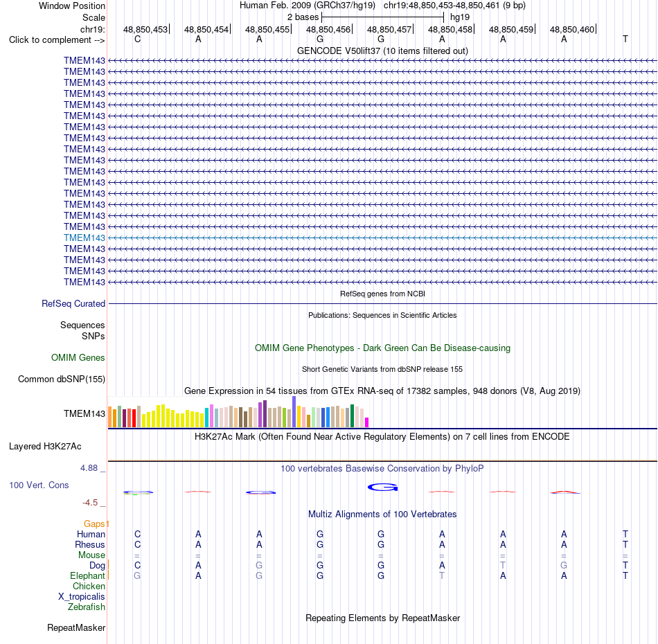Click the Layered H3K27Ac track label

pyautogui.click(x=45, y=447)
